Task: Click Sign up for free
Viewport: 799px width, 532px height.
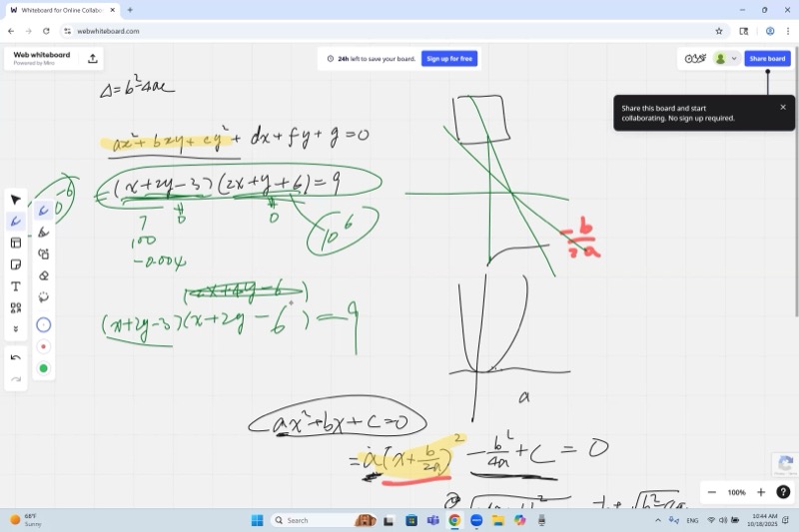Action: [x=449, y=59]
